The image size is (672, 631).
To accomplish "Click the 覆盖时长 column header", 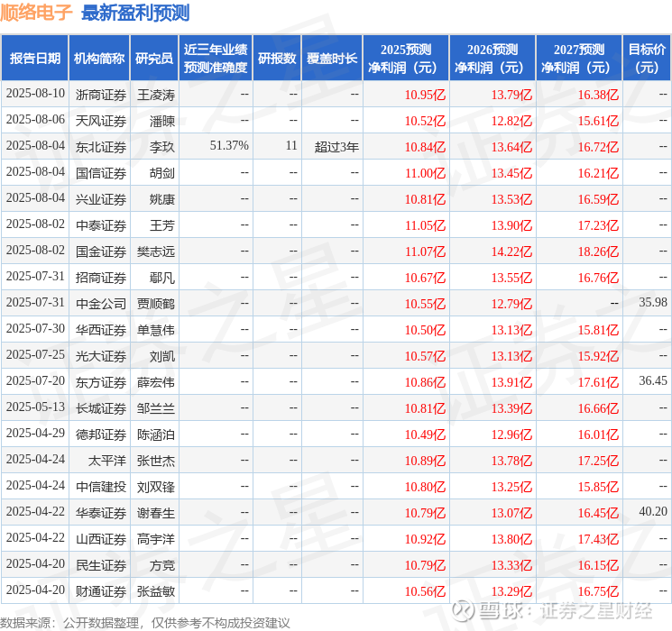I will (332, 58).
